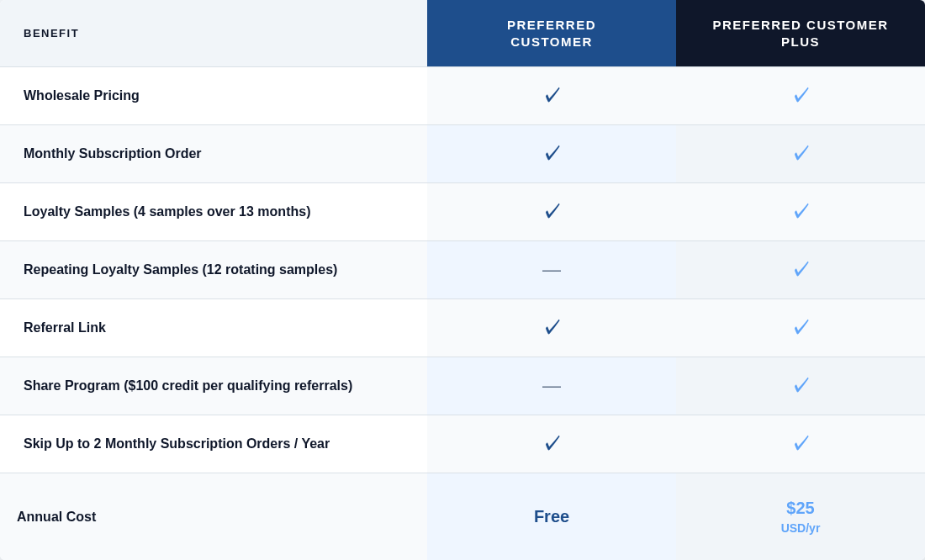The image size is (925, 560).
Task: Select the Preferred Customer column header
Action: [552, 34]
